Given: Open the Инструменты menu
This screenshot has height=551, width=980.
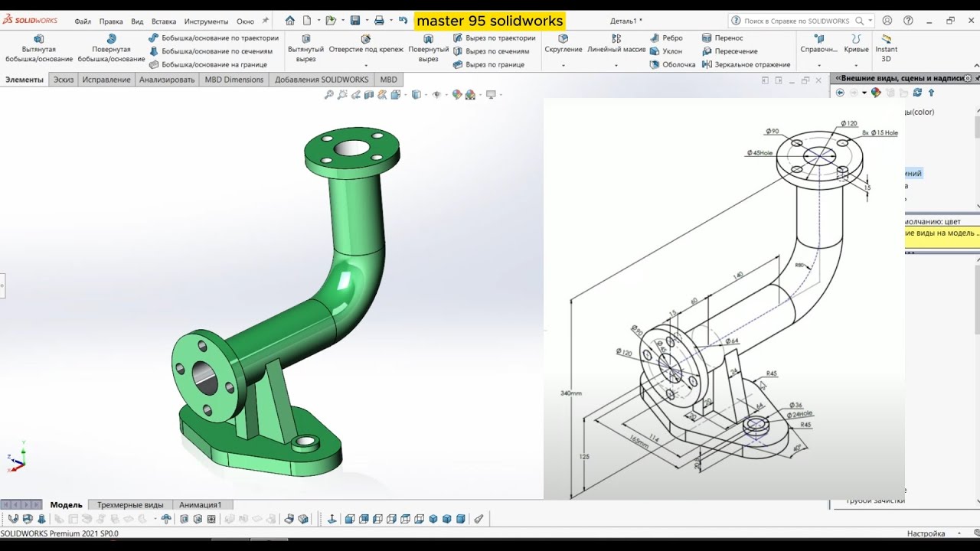Looking at the screenshot, I should [206, 21].
